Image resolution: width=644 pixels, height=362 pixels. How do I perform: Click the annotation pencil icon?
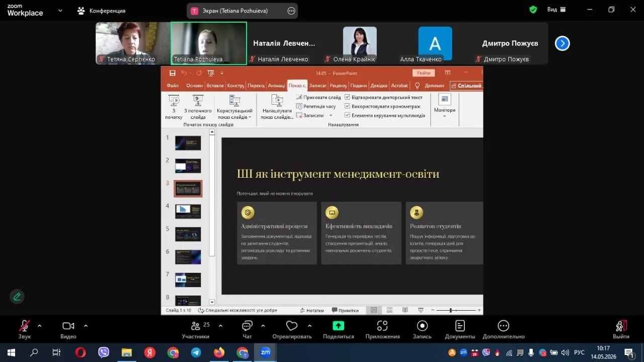[x=17, y=297]
